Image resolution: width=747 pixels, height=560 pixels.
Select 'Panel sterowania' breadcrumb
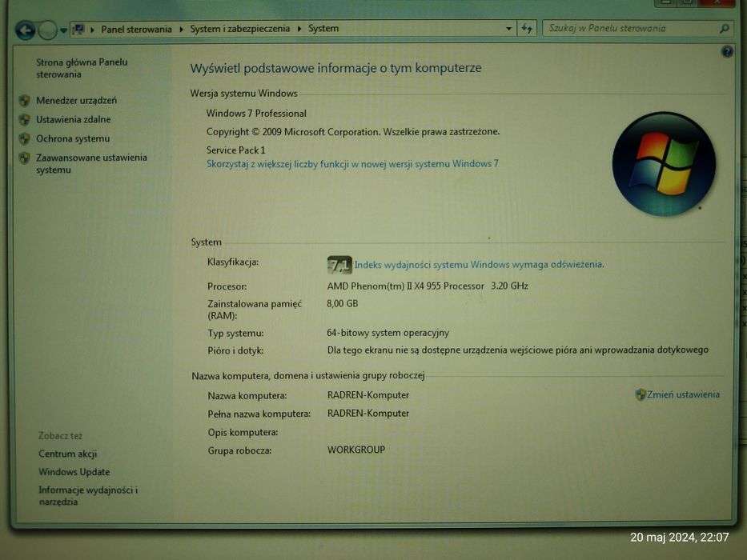pyautogui.click(x=136, y=30)
